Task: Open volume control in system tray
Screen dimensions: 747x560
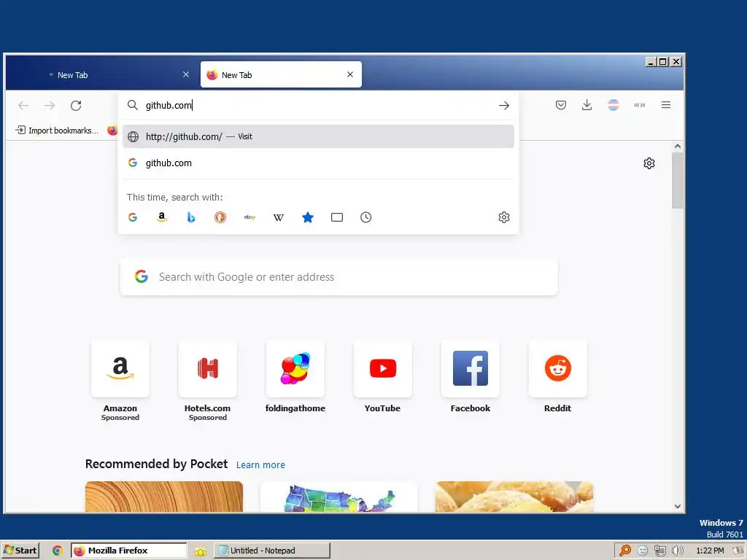Action: pos(678,551)
